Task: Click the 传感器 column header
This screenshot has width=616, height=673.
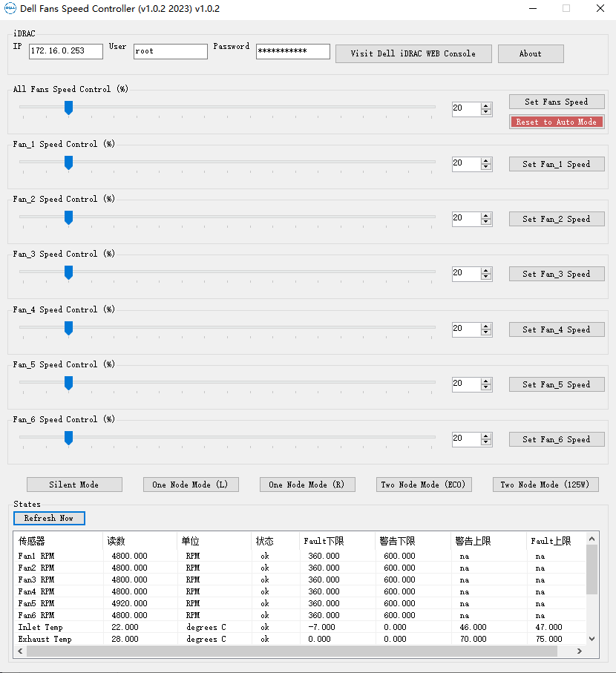Action: [59, 541]
